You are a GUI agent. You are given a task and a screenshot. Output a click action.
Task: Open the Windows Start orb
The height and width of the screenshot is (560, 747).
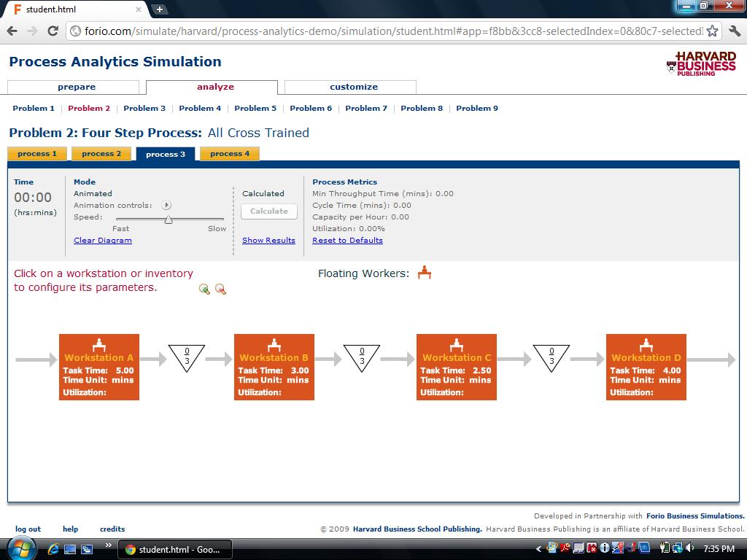click(x=20, y=548)
